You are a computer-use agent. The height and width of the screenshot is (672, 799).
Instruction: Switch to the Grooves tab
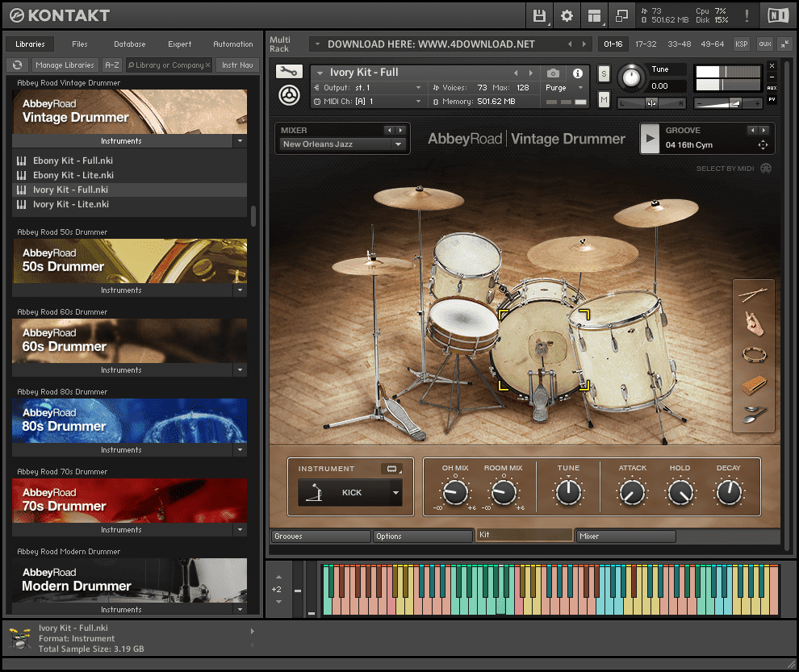click(x=320, y=536)
